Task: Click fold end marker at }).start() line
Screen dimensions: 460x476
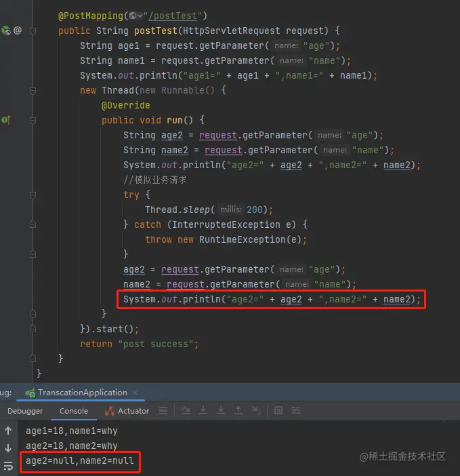Action: click(x=33, y=329)
